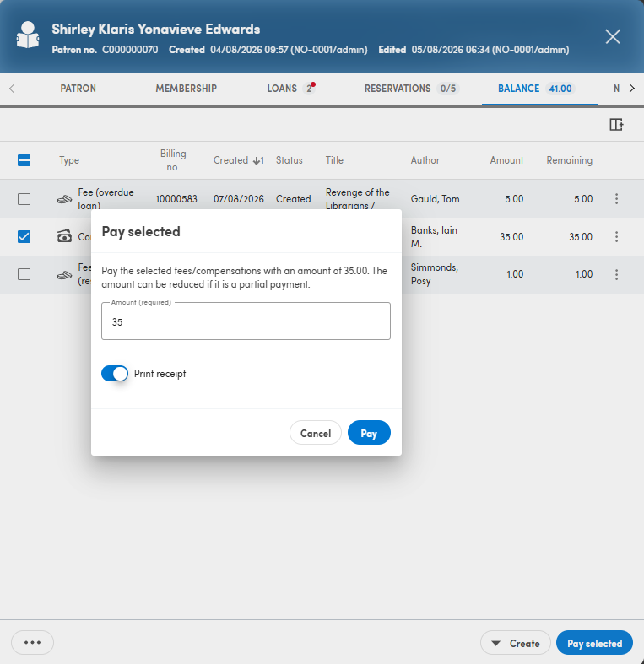Viewport: 644px width, 664px height.
Task: Click the coins icon on Simmonds fee row
Action: pyautogui.click(x=64, y=275)
